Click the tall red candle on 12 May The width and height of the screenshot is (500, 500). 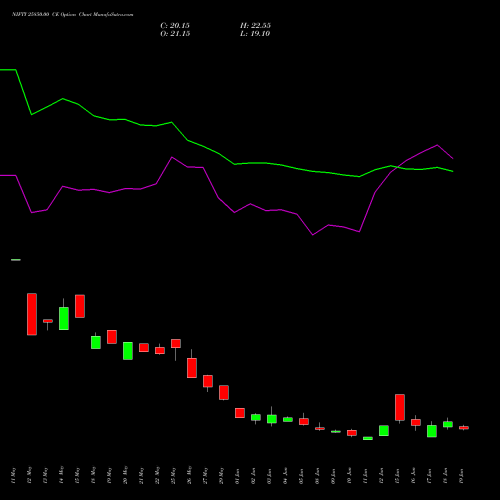click(x=32, y=314)
